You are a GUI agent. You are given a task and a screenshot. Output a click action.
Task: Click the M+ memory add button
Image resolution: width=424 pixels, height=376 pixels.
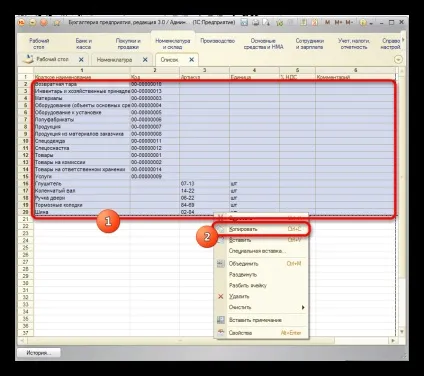pyautogui.click(x=338, y=23)
